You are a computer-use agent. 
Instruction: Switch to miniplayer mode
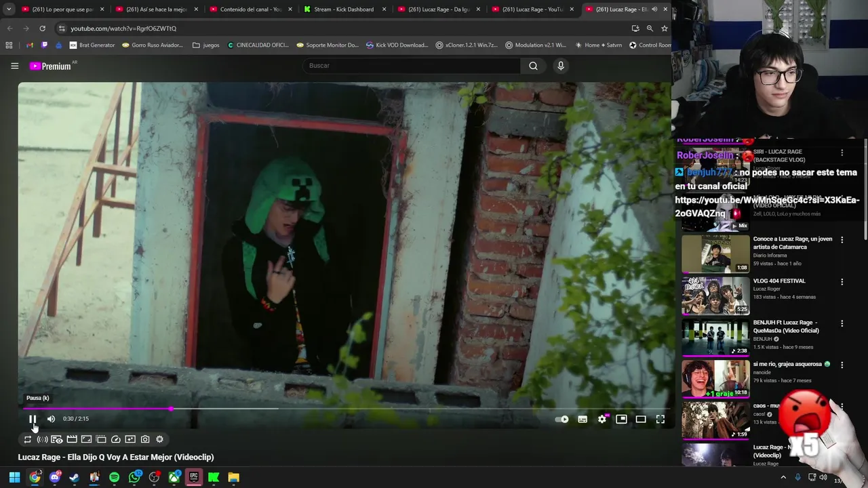pyautogui.click(x=621, y=420)
